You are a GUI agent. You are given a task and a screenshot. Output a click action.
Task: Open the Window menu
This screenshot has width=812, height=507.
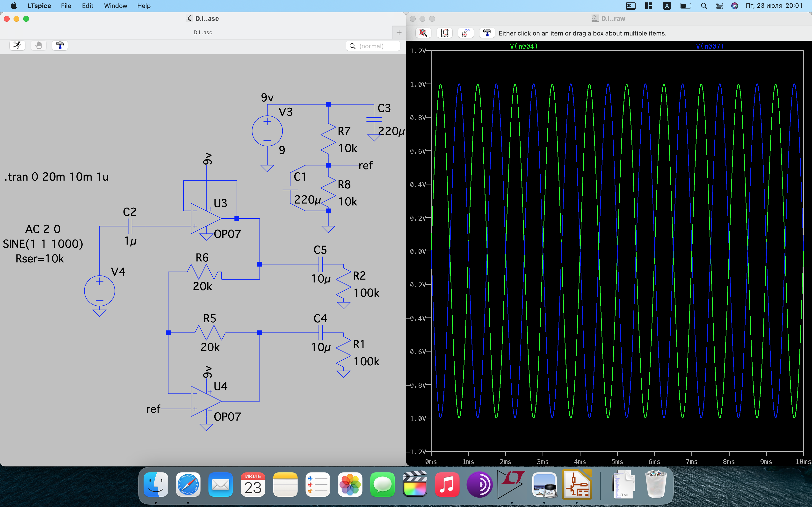click(116, 6)
